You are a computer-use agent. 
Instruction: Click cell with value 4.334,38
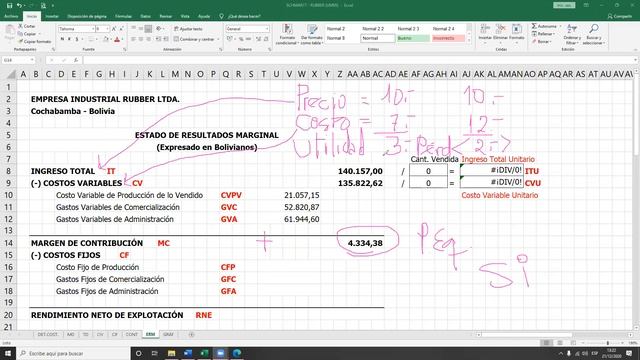(364, 243)
